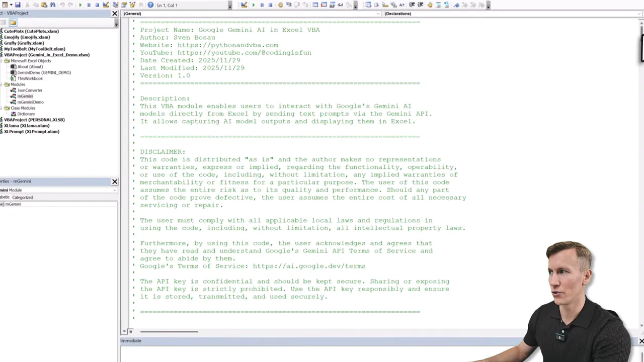Viewport: 644px width, 362px height.
Task: Toggle a bookmark on the Edit toolbar
Action: (457, 5)
